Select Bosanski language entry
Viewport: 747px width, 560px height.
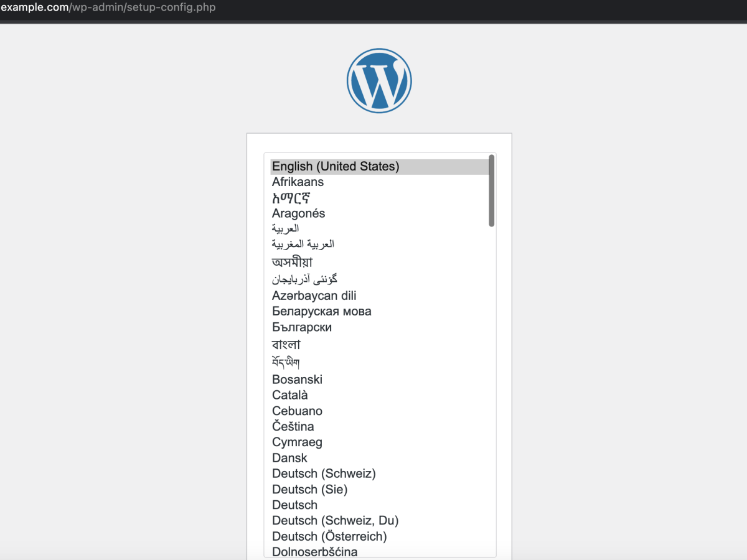tap(380, 380)
